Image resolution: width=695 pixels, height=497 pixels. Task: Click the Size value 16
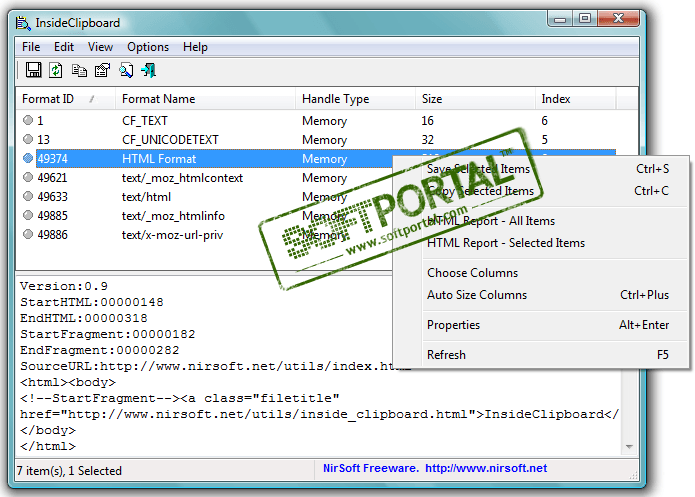click(x=427, y=121)
